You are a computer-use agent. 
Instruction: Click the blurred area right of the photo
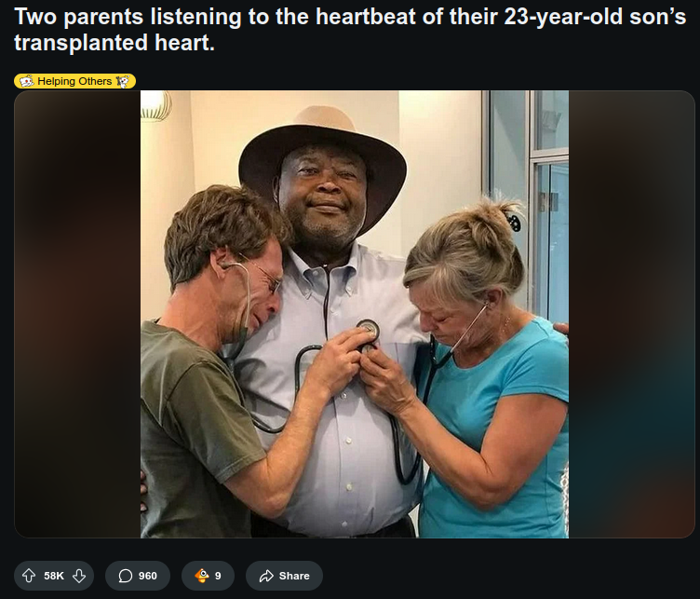(632, 314)
